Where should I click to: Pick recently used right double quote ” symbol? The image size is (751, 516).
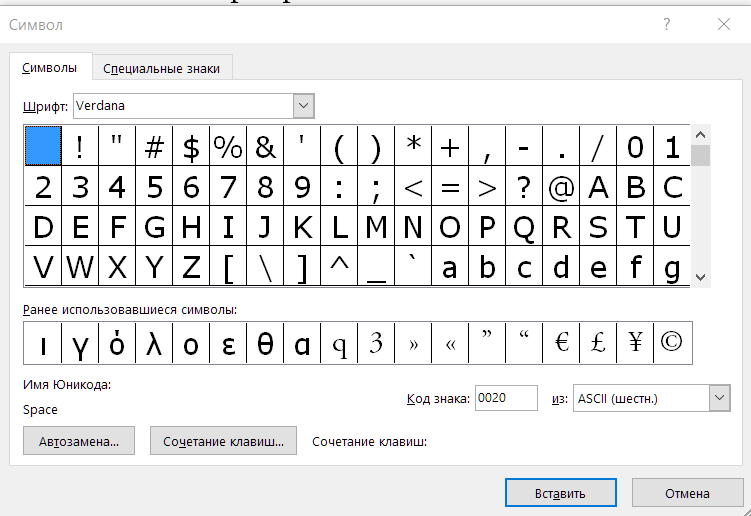[x=487, y=343]
